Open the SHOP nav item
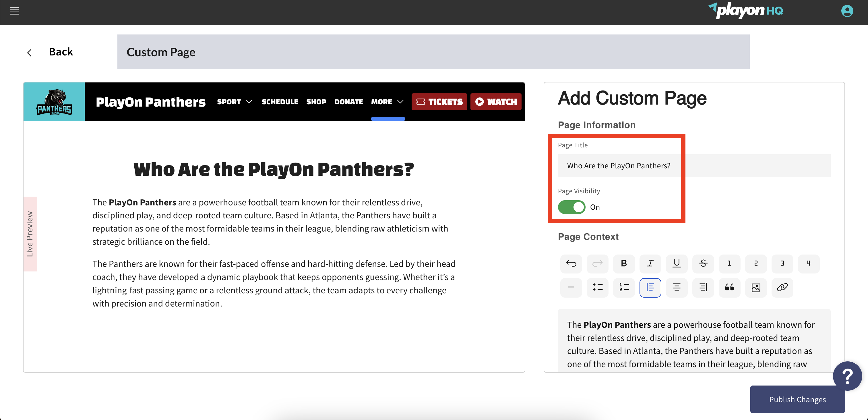This screenshot has width=868, height=420. [x=316, y=102]
